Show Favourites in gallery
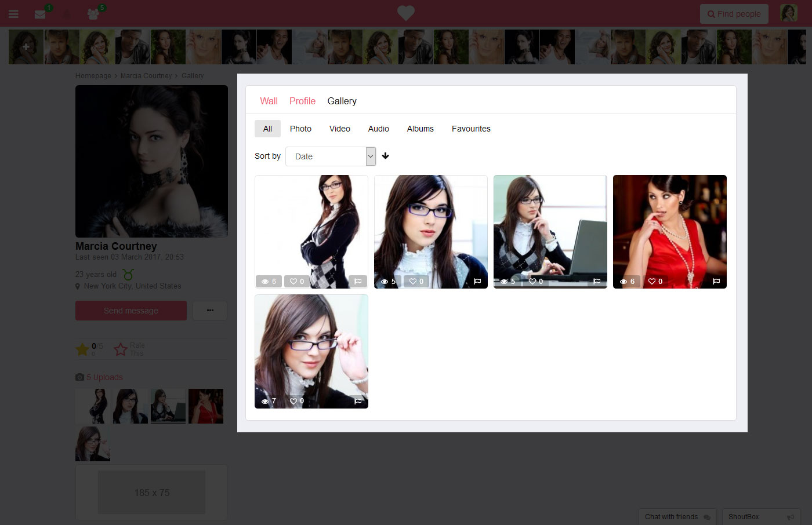Image resolution: width=812 pixels, height=525 pixels. pos(471,129)
